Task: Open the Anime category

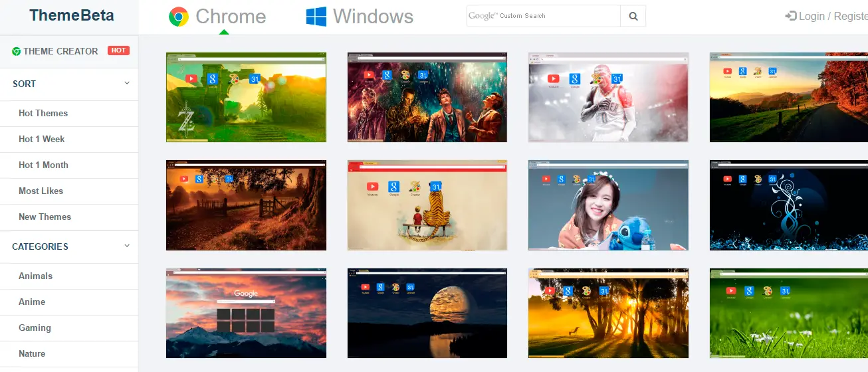Action: click(x=32, y=302)
